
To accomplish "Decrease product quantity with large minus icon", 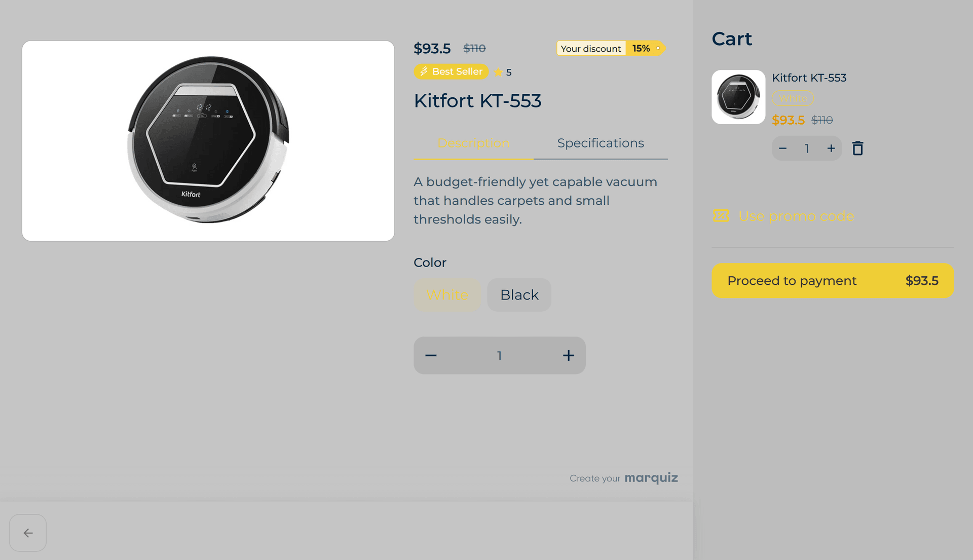I will click(x=431, y=355).
